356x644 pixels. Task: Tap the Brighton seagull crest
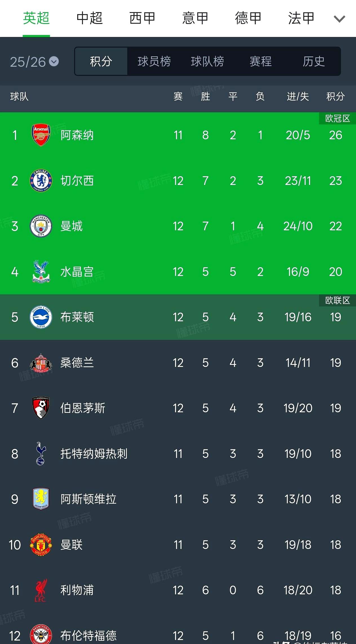tap(41, 317)
